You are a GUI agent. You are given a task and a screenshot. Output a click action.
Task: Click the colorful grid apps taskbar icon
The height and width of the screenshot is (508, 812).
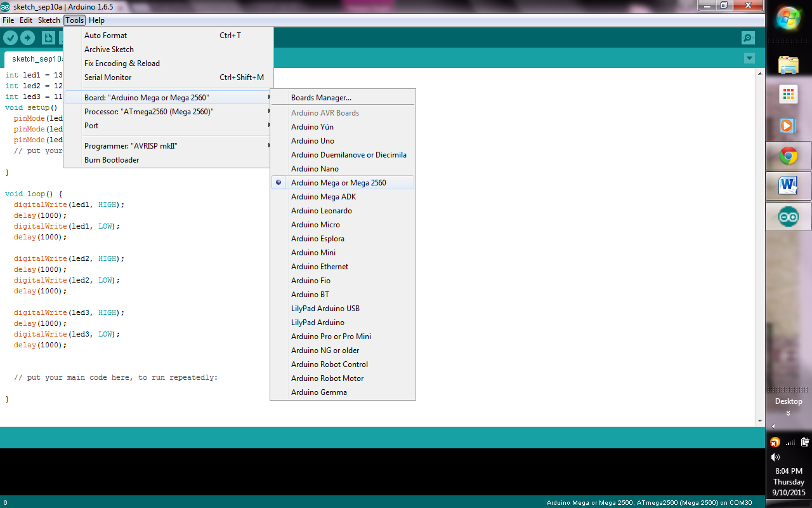click(789, 95)
